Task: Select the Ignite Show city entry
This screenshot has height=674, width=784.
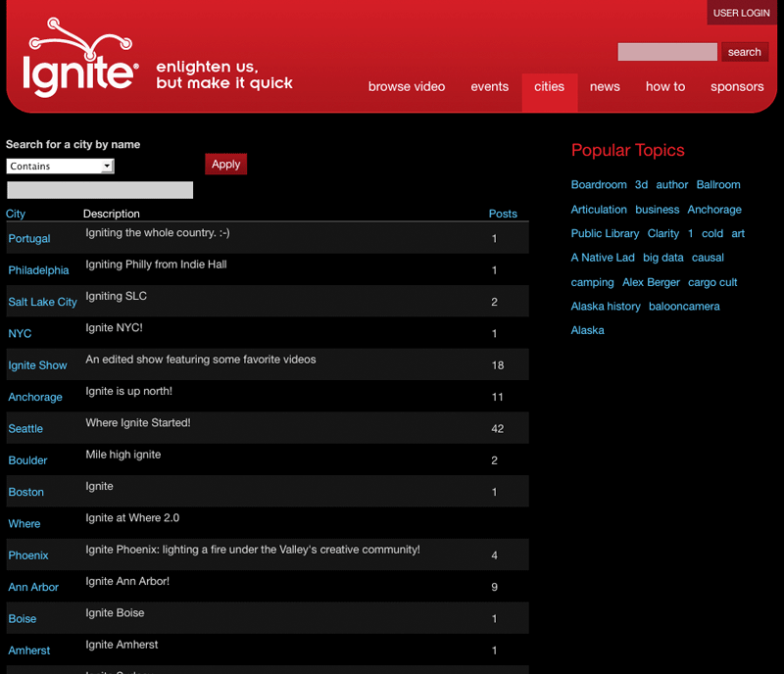Action: [x=37, y=365]
